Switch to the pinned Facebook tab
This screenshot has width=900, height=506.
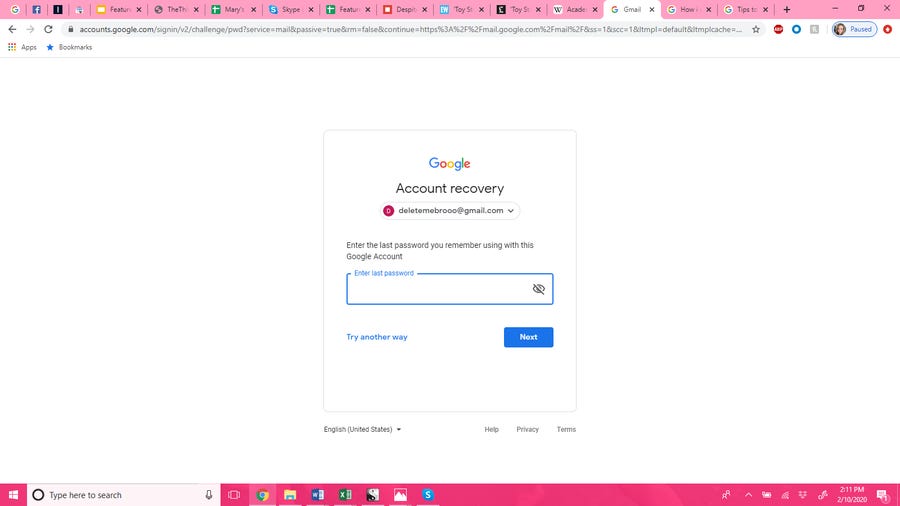pyautogui.click(x=36, y=9)
